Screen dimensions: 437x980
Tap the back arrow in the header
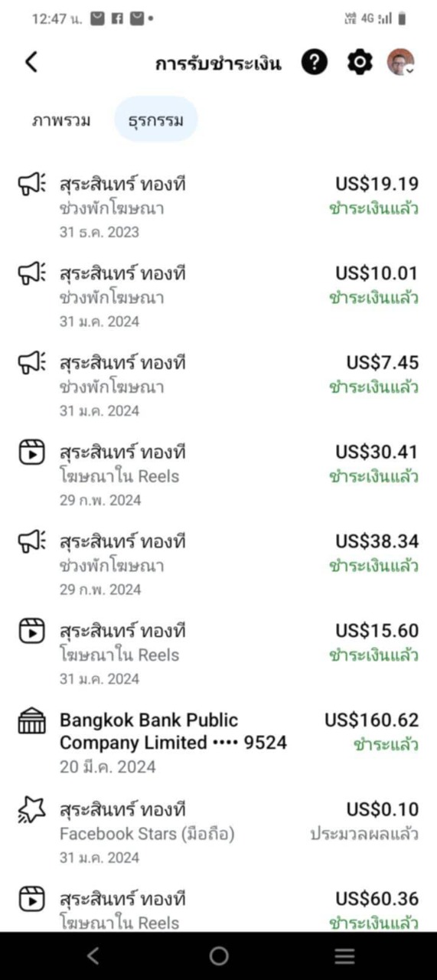coord(31,63)
